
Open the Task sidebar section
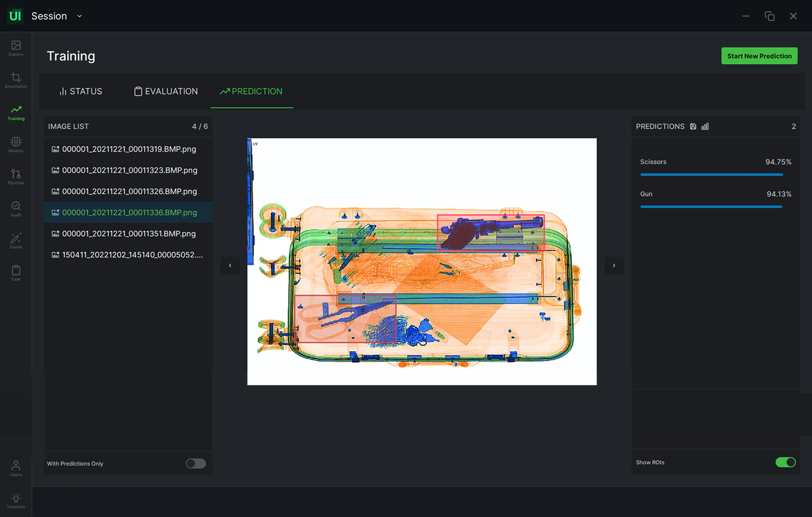click(16, 273)
